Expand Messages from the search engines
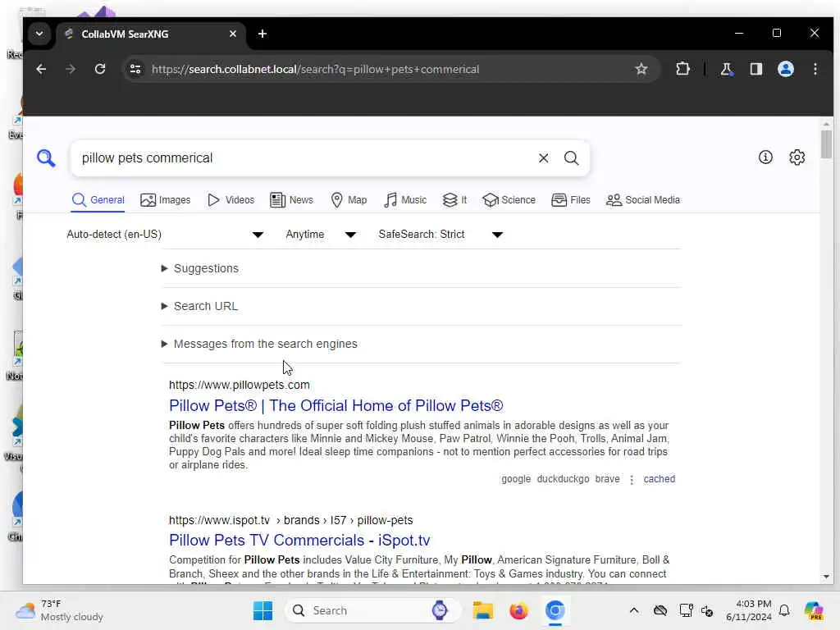The height and width of the screenshot is (630, 840). [259, 344]
